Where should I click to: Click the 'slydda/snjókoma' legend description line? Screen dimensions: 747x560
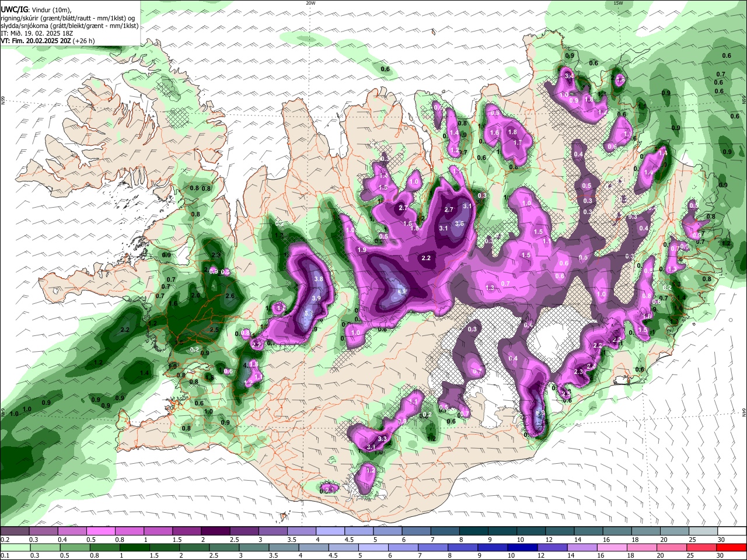click(x=69, y=26)
